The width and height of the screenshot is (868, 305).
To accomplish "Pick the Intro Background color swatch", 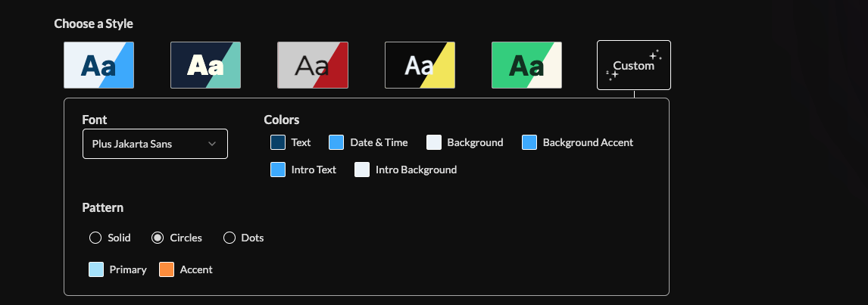I will point(362,170).
